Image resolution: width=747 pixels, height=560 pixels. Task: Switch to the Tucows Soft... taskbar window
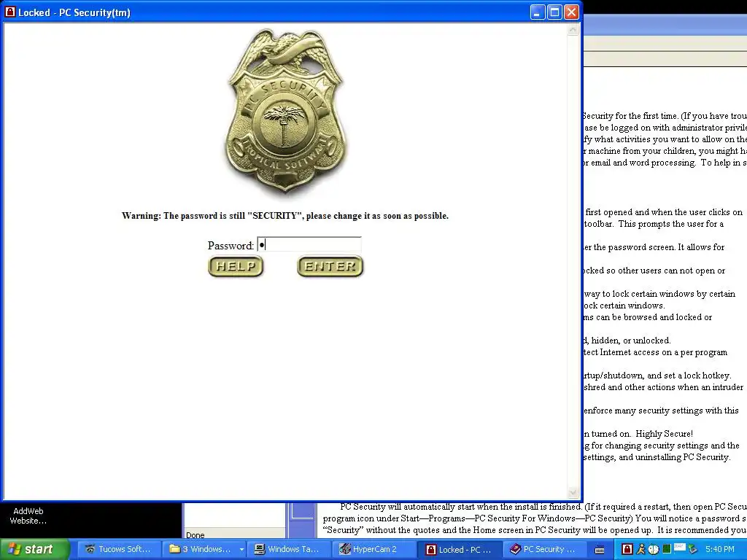[117, 549]
